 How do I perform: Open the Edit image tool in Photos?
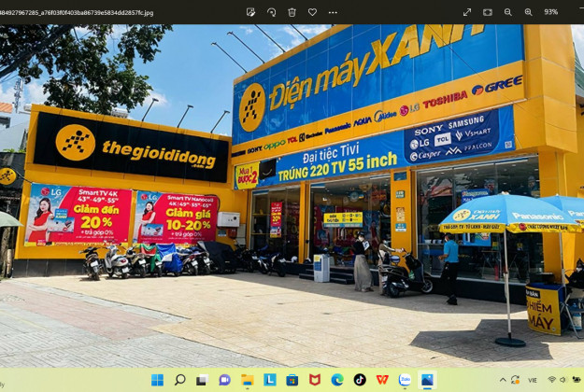[250, 12]
